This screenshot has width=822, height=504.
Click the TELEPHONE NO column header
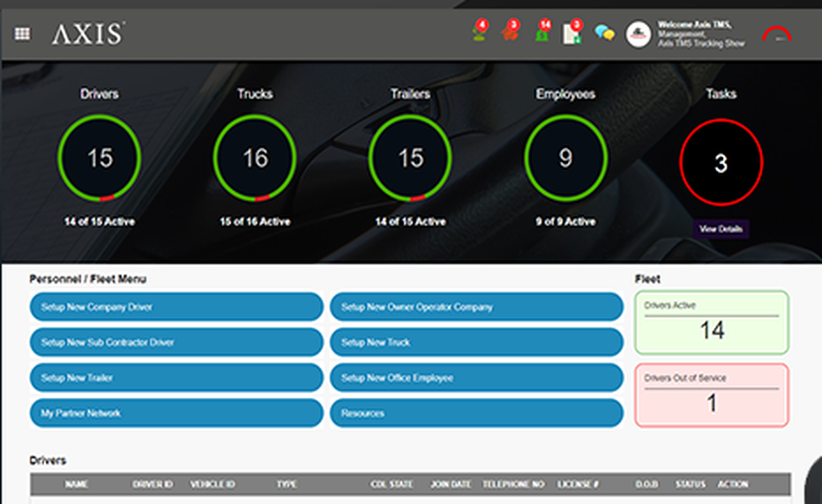pos(513,484)
